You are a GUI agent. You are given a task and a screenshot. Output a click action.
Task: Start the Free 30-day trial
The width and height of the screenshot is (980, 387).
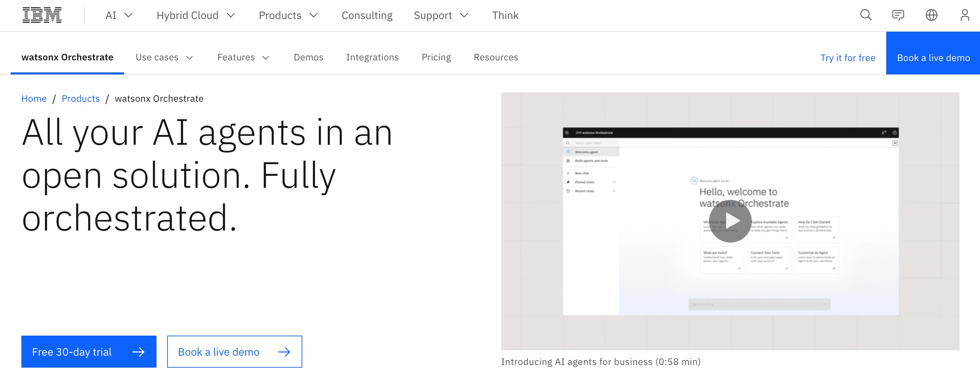[89, 352]
